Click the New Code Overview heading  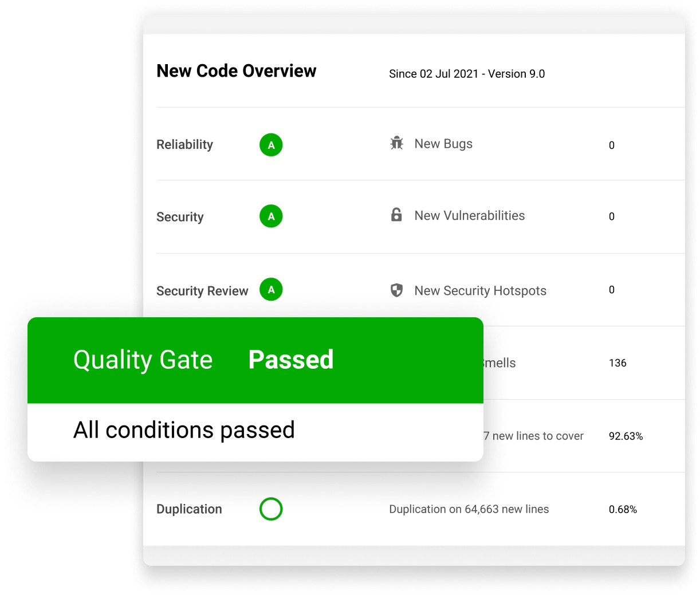pyautogui.click(x=236, y=71)
